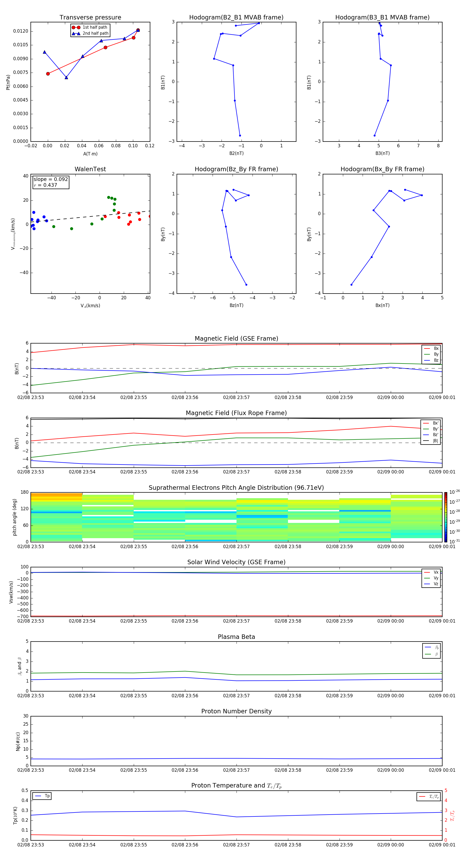Click 'Bx(nT)' x-axis label
This screenshot has width=473, height=868.
[382, 305]
